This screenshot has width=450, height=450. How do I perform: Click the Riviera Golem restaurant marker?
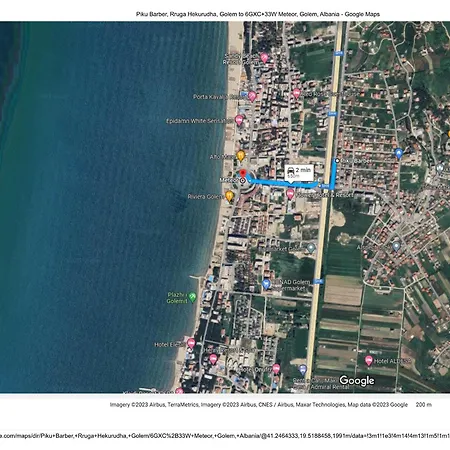[229, 196]
